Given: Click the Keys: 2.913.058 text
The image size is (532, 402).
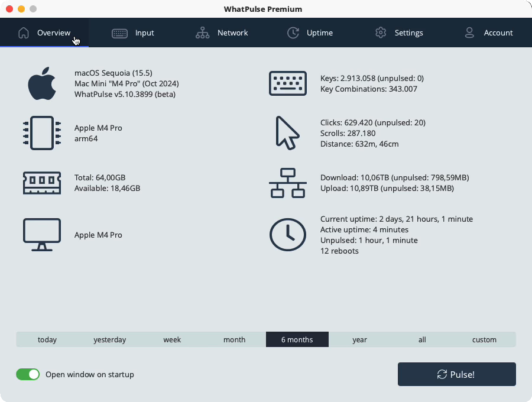Looking at the screenshot, I should coord(348,79).
